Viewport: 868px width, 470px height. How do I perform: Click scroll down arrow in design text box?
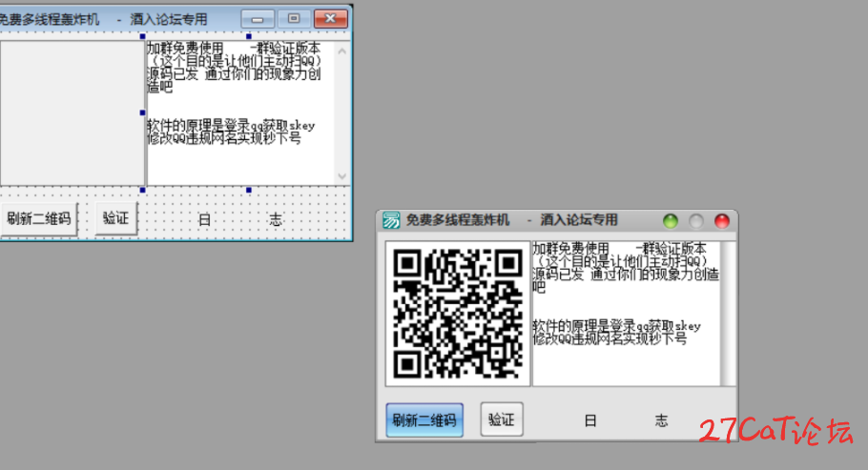pyautogui.click(x=342, y=176)
